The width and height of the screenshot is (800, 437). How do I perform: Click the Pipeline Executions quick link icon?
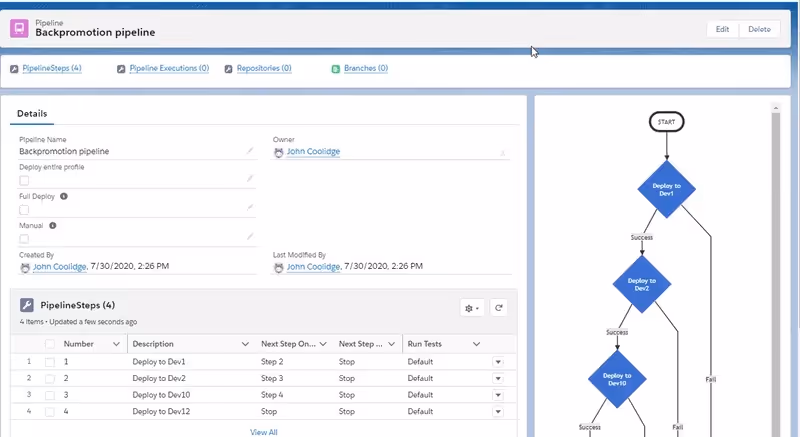pyautogui.click(x=121, y=69)
